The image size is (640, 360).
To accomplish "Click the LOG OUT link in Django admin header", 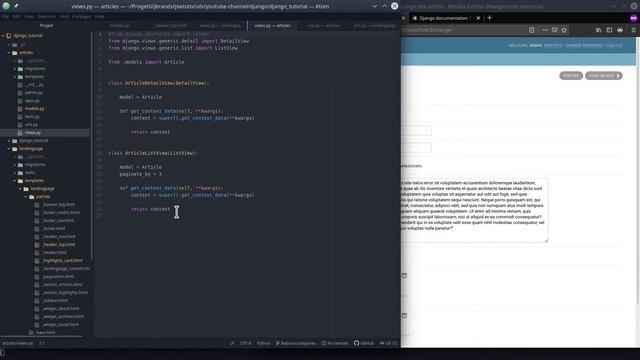I will click(x=614, y=45).
